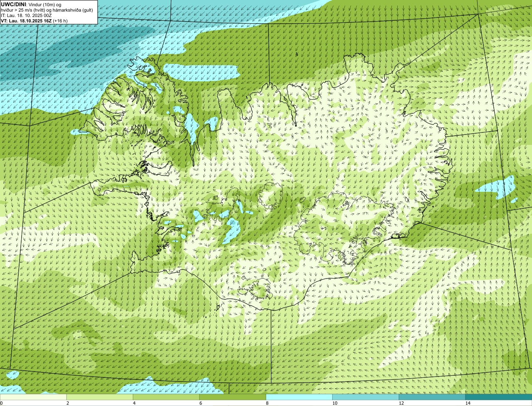Click the 'hviður > 25 m/s' legend line
The height and width of the screenshot is (406, 532).
click(47, 10)
